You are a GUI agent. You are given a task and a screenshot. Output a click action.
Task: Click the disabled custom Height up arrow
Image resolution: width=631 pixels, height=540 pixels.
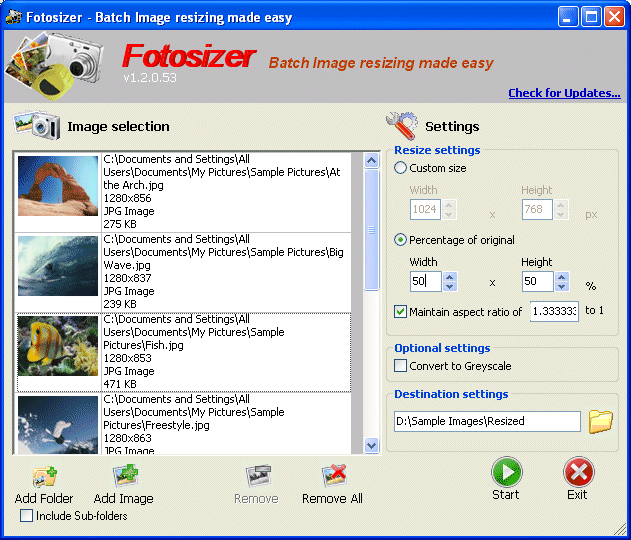562,205
